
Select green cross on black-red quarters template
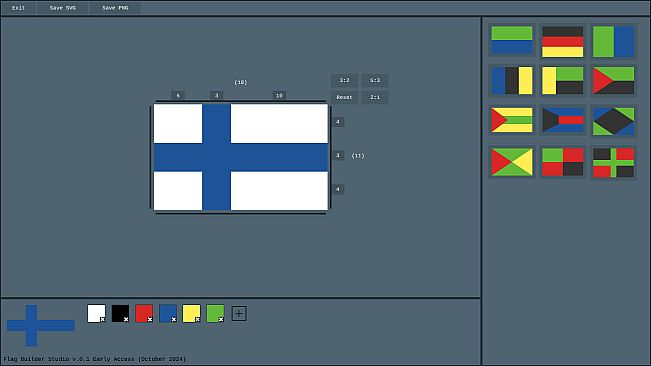click(x=613, y=162)
